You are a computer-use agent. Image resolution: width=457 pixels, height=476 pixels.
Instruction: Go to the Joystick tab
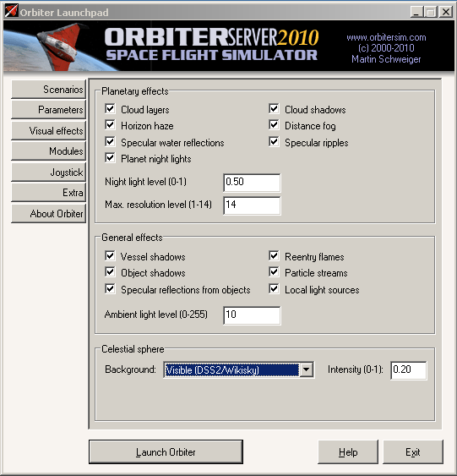pos(48,172)
